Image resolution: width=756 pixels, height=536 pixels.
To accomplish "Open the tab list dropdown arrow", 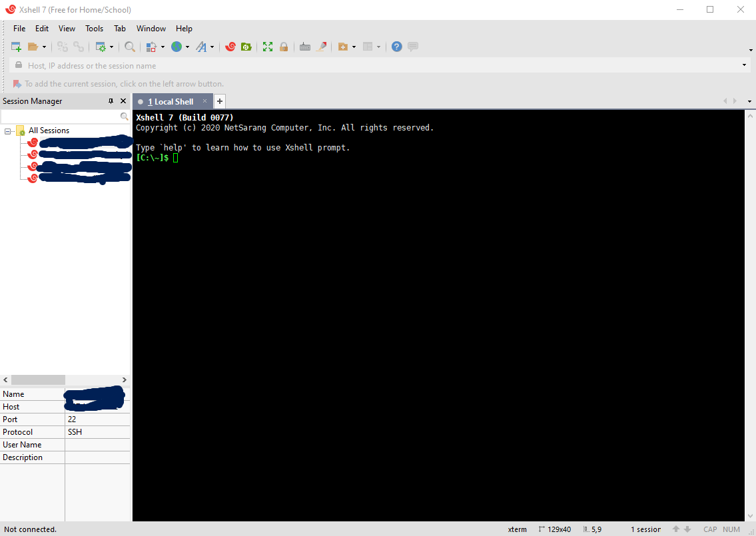I will (x=749, y=101).
